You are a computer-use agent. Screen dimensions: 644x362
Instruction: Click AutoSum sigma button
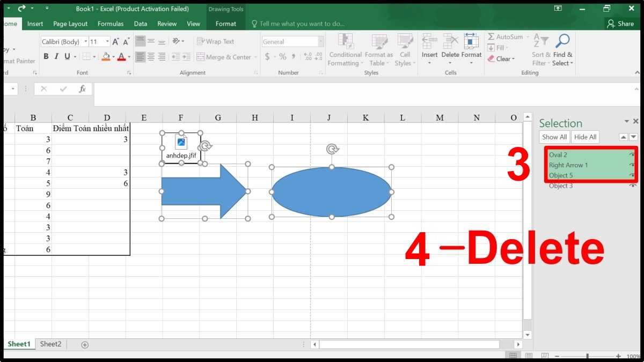505,37
